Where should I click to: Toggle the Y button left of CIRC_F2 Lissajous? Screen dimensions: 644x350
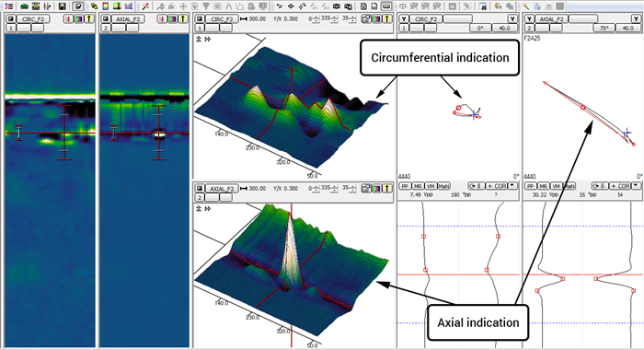(404, 19)
